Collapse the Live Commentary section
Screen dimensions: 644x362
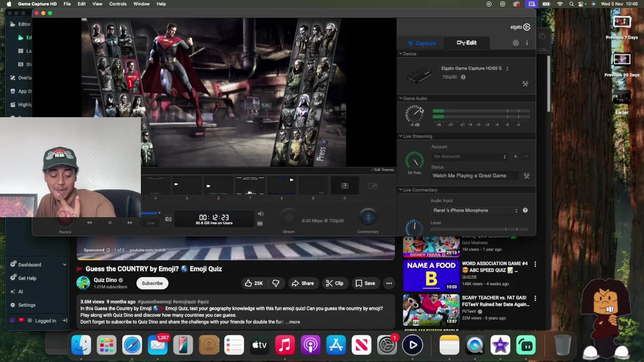[x=401, y=190]
